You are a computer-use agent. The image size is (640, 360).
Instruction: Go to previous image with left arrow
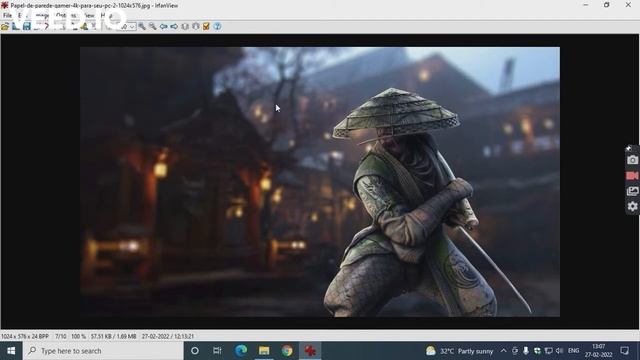point(163,27)
